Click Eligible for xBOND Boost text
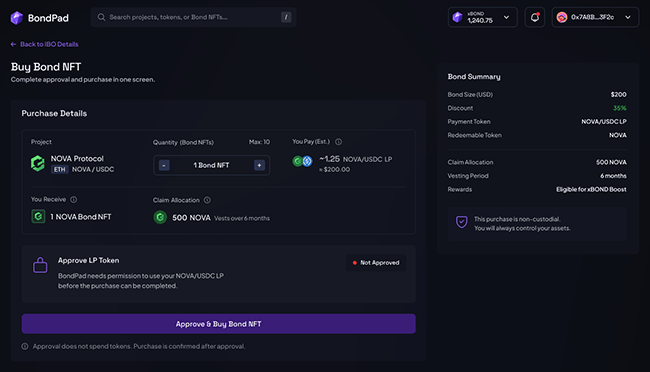The image size is (650, 372). tap(591, 190)
